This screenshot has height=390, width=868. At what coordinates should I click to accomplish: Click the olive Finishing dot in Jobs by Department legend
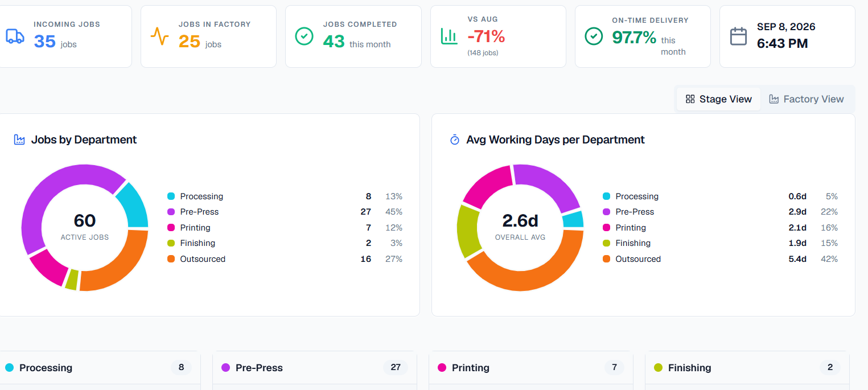pyautogui.click(x=171, y=243)
